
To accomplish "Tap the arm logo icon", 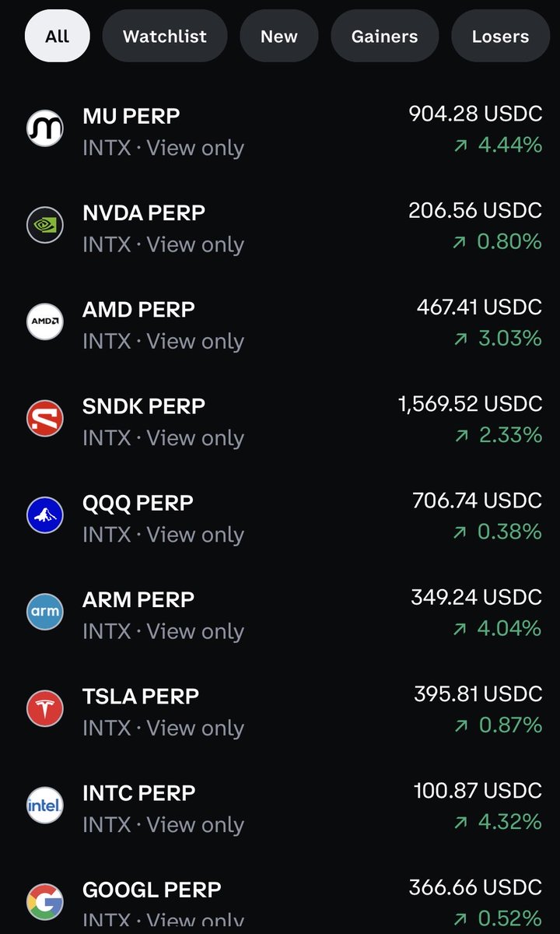I will pos(45,611).
